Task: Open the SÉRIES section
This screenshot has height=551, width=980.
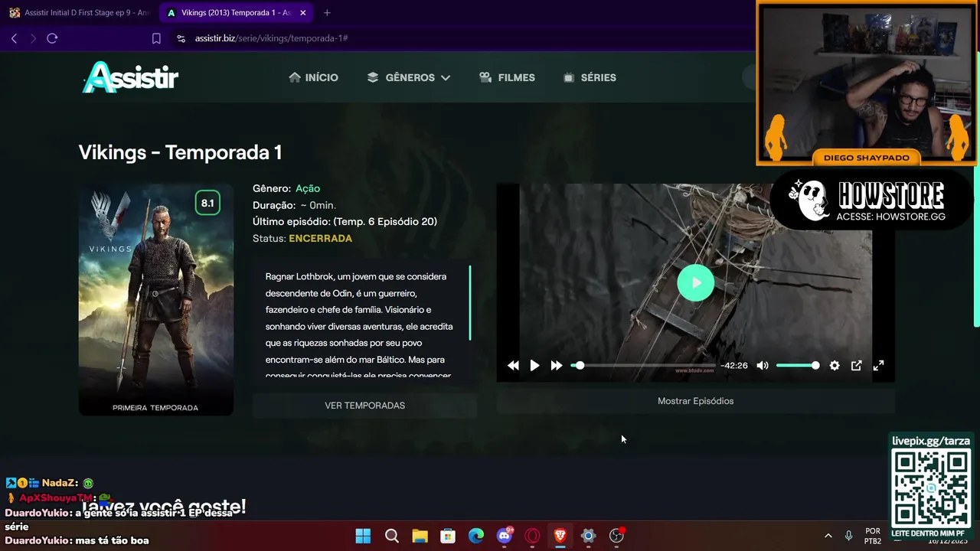Action: click(x=590, y=77)
